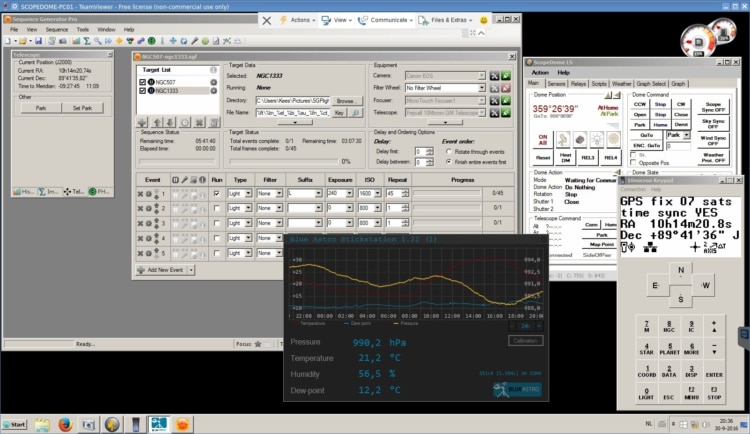Image resolution: width=750 pixels, height=434 pixels.
Task: Click the light bulb relay icon
Action: [x=597, y=140]
